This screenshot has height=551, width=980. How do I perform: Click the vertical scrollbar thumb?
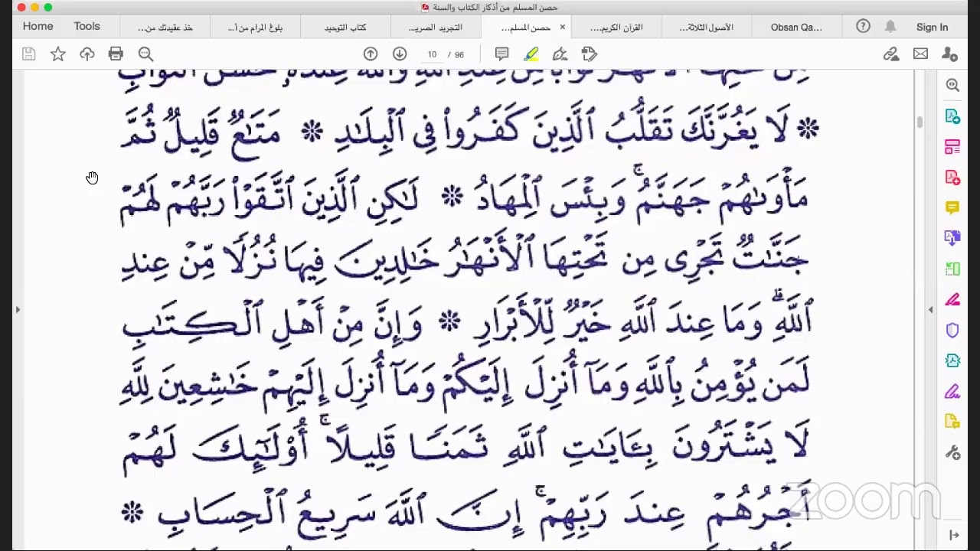click(919, 122)
